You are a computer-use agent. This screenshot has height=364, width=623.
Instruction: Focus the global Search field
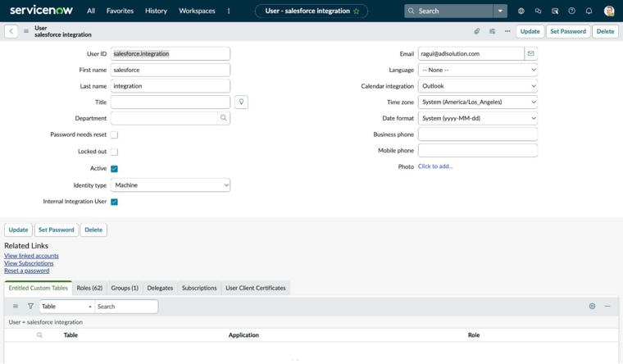449,11
